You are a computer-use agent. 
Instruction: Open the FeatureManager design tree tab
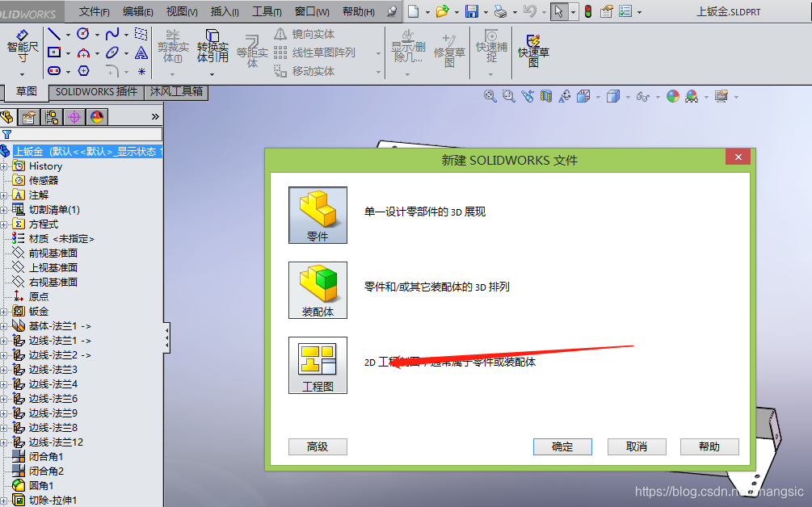tap(6, 117)
